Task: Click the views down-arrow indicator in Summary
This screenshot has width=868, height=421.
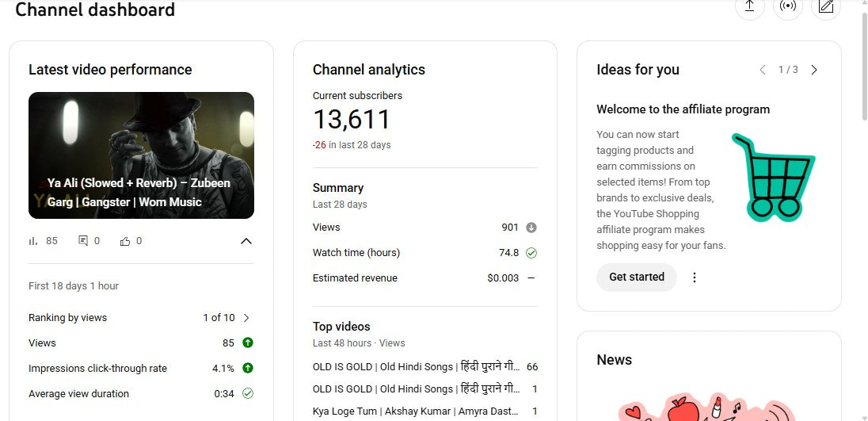Action: 531,228
